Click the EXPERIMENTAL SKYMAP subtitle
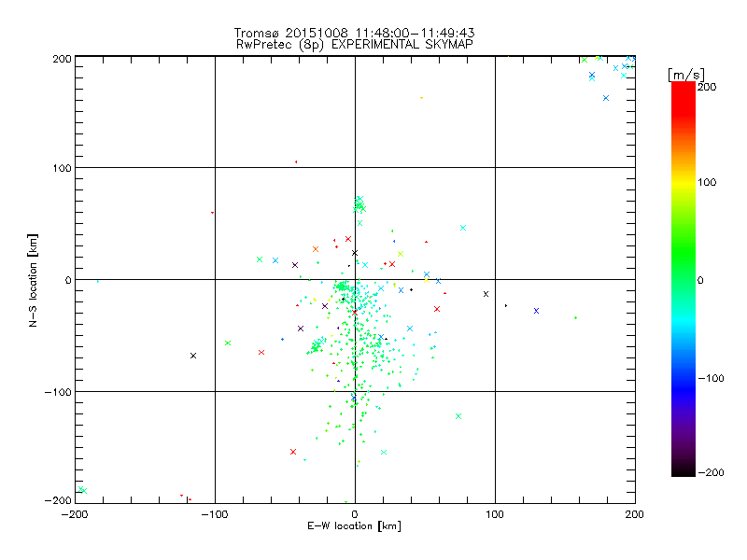Image resolution: width=747 pixels, height=560 pixels. pos(402,44)
